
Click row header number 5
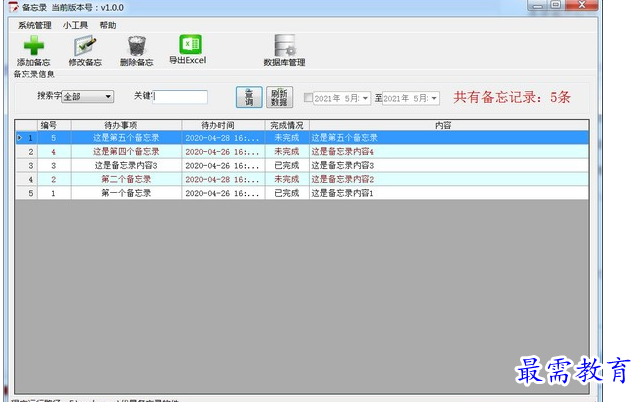point(26,193)
